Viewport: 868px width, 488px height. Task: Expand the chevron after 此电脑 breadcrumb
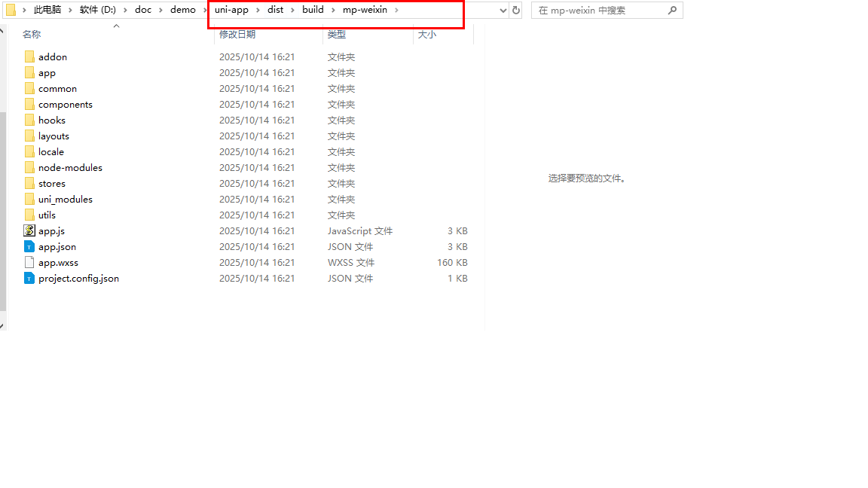[x=70, y=11]
